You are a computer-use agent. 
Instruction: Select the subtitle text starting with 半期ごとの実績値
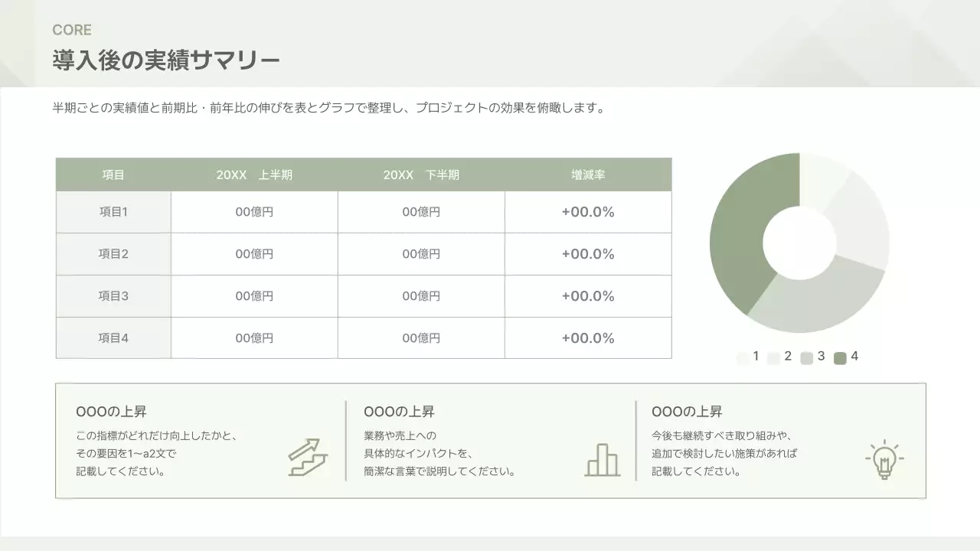(329, 108)
